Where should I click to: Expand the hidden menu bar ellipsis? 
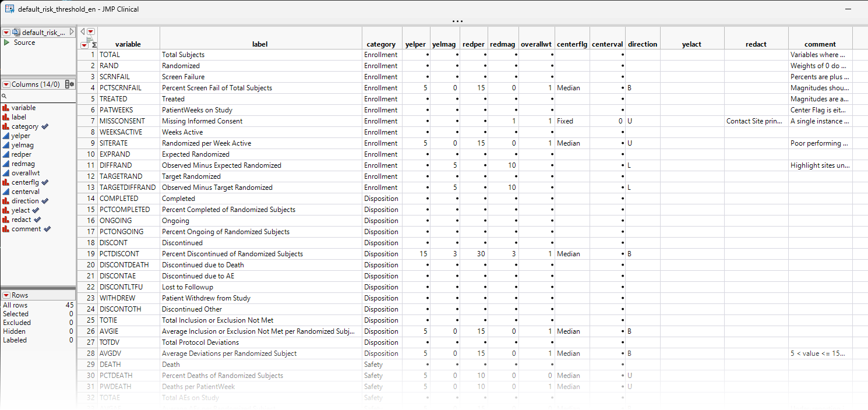(457, 21)
